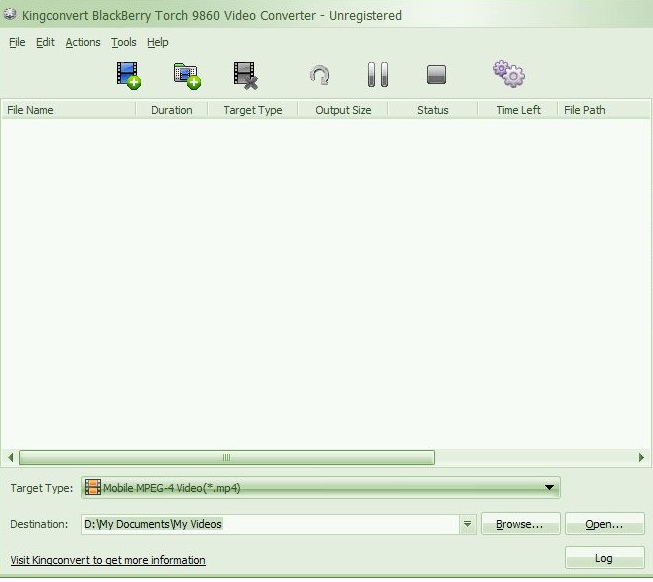Viewport: 653px width, 582px height.
Task: Click the Stop conversion icon
Action: (436, 75)
